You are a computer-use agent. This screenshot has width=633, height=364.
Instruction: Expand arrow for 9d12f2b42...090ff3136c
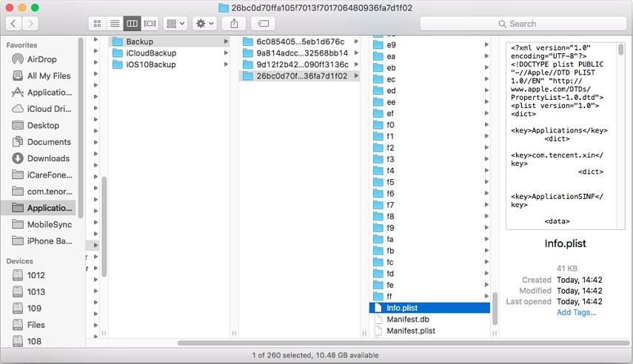(356, 64)
